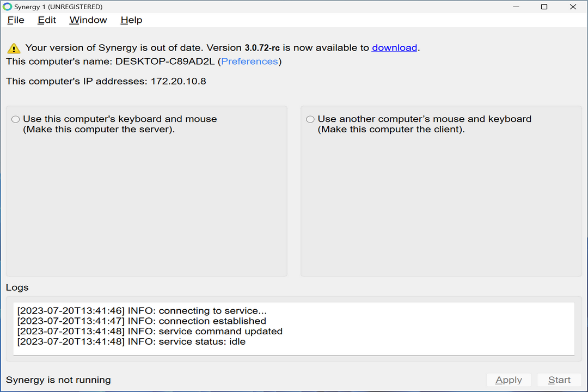Follow the download link for the new version
Viewport: 588px width, 392px height.
(x=394, y=48)
